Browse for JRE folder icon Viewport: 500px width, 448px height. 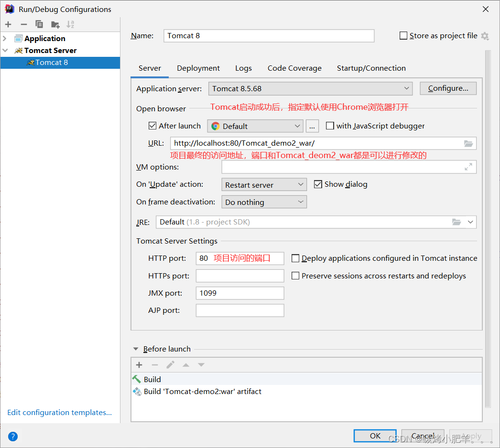point(457,222)
